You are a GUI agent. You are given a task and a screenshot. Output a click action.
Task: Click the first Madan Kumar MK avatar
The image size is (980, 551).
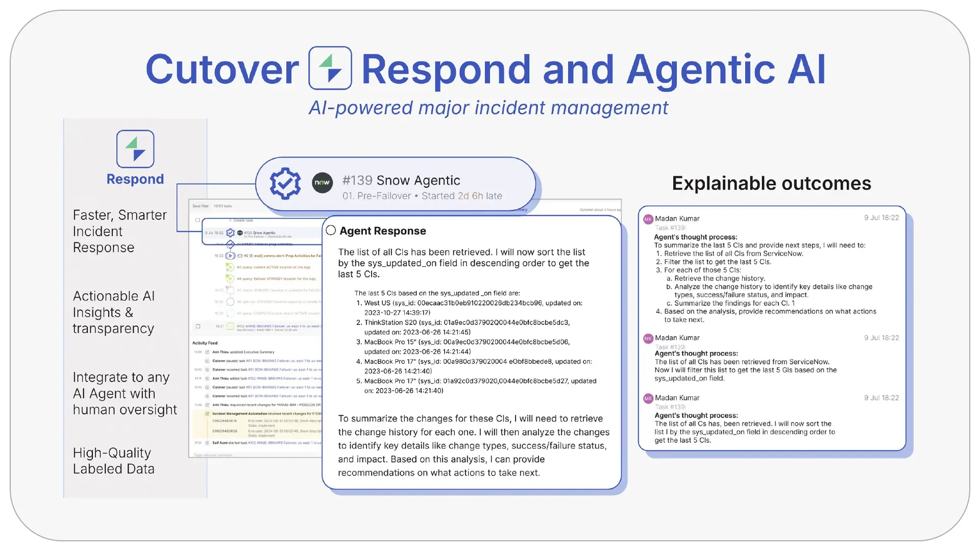tap(648, 219)
